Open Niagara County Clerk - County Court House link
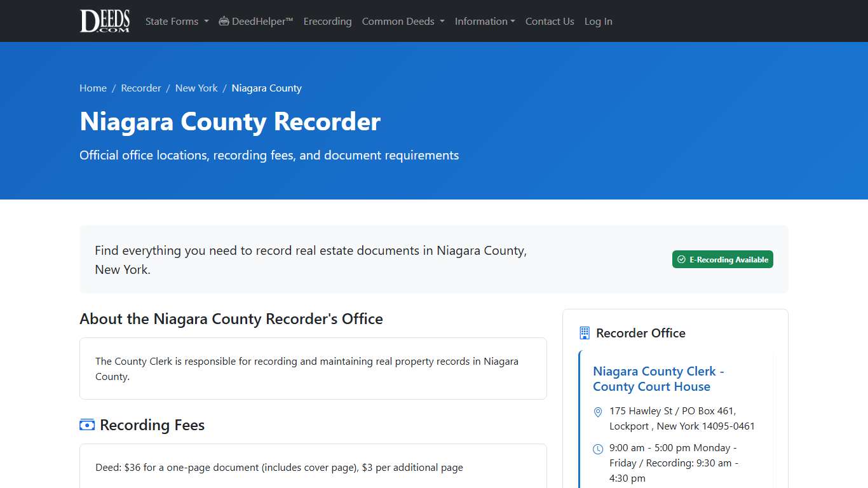This screenshot has width=868, height=488. pyautogui.click(x=658, y=379)
